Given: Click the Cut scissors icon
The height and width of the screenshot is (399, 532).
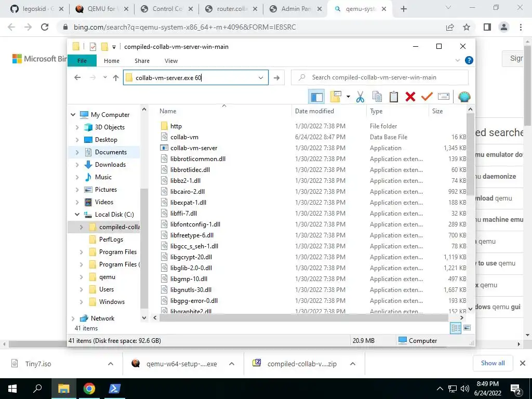Looking at the screenshot, I should (x=361, y=97).
